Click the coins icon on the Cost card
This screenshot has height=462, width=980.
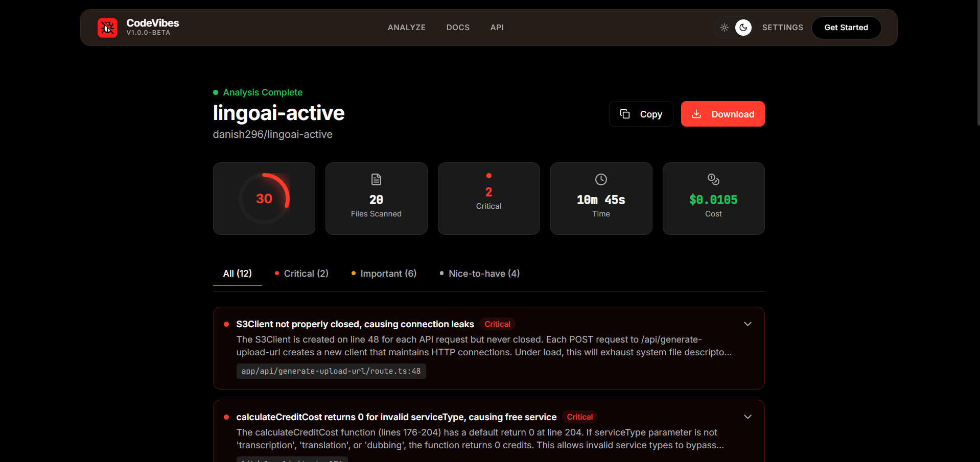(x=713, y=179)
